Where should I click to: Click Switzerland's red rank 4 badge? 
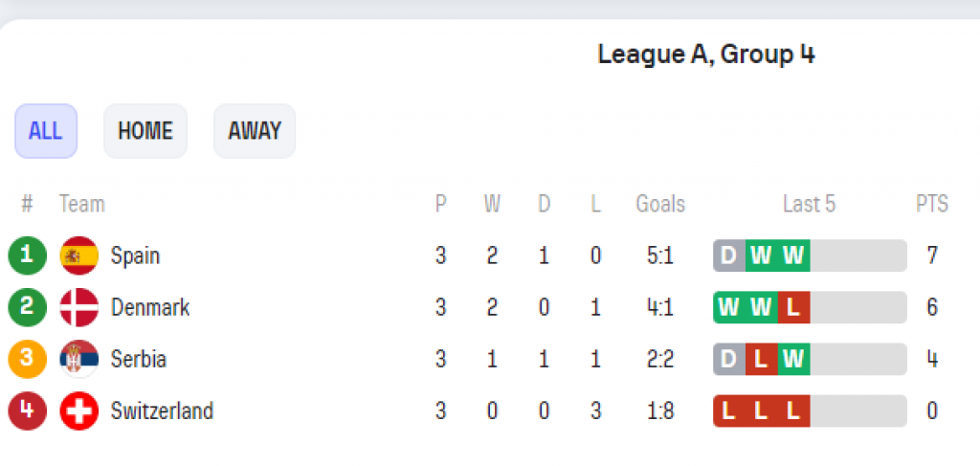tap(27, 411)
